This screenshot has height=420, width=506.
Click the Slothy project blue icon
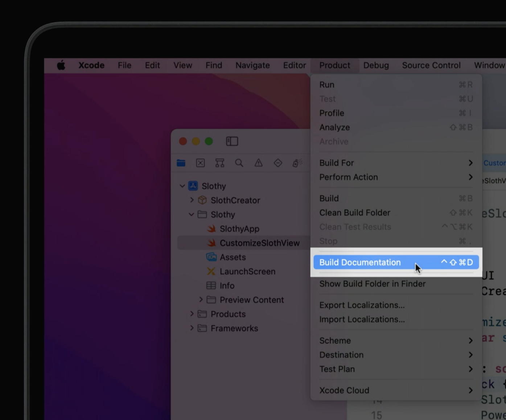[x=193, y=186]
